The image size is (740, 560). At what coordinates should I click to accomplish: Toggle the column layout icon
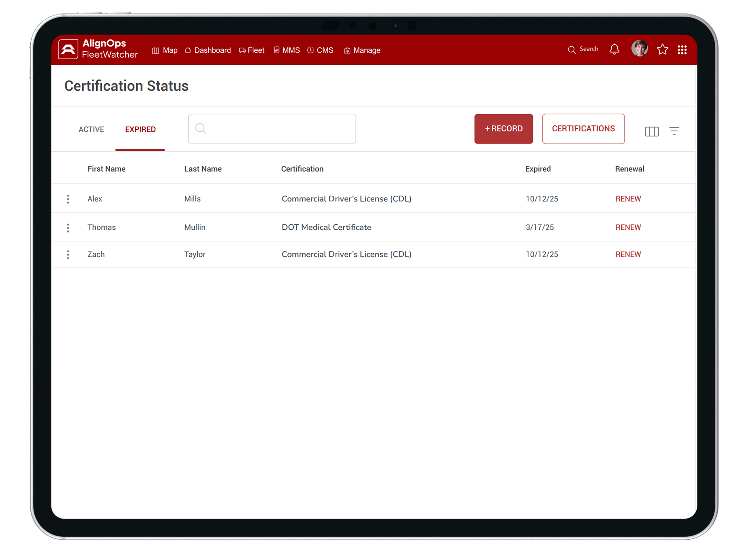click(x=652, y=131)
